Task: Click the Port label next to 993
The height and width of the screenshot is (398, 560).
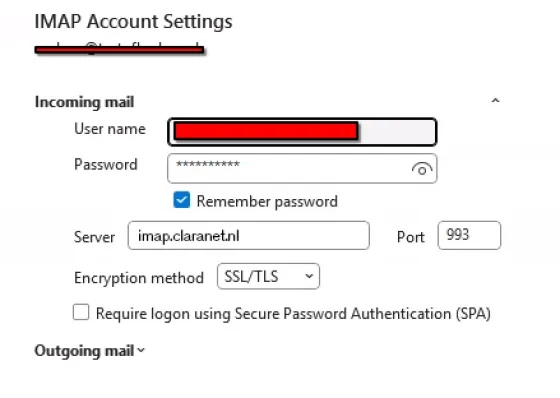Action: pyautogui.click(x=411, y=237)
